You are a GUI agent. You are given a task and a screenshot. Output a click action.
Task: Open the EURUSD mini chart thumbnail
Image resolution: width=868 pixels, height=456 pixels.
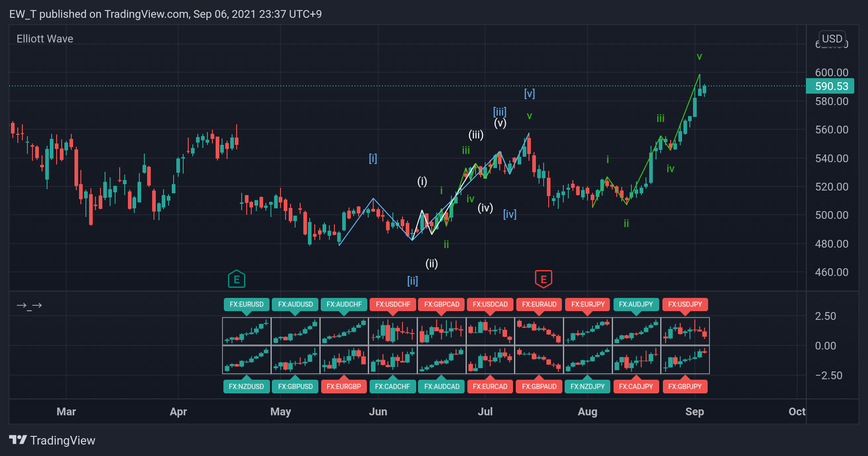(247, 331)
